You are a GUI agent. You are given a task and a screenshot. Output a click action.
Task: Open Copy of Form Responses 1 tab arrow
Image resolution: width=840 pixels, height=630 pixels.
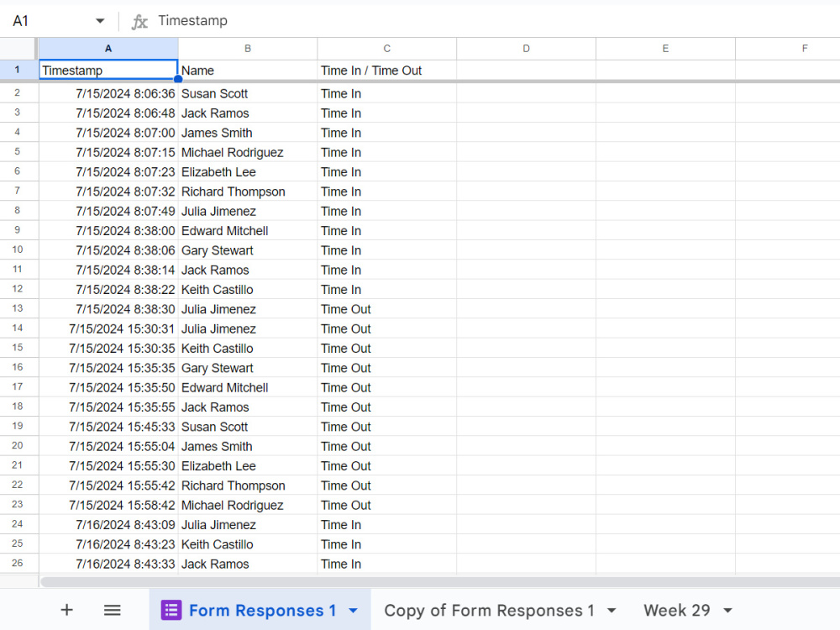point(612,610)
